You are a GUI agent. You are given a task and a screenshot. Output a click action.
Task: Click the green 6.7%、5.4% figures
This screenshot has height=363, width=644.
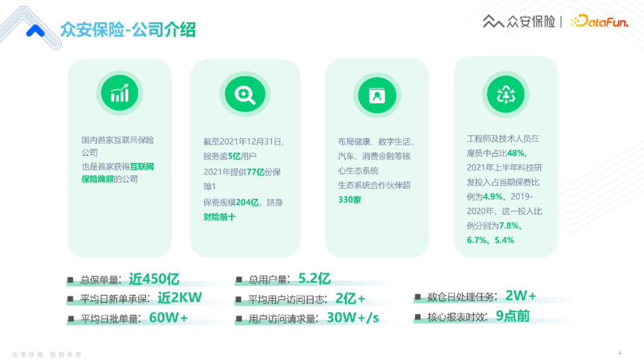[x=490, y=240]
